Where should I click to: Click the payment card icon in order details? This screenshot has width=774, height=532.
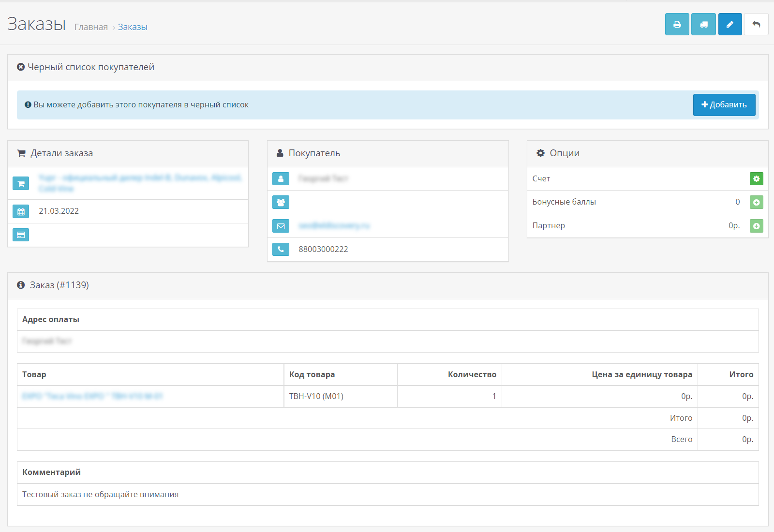[x=21, y=235]
